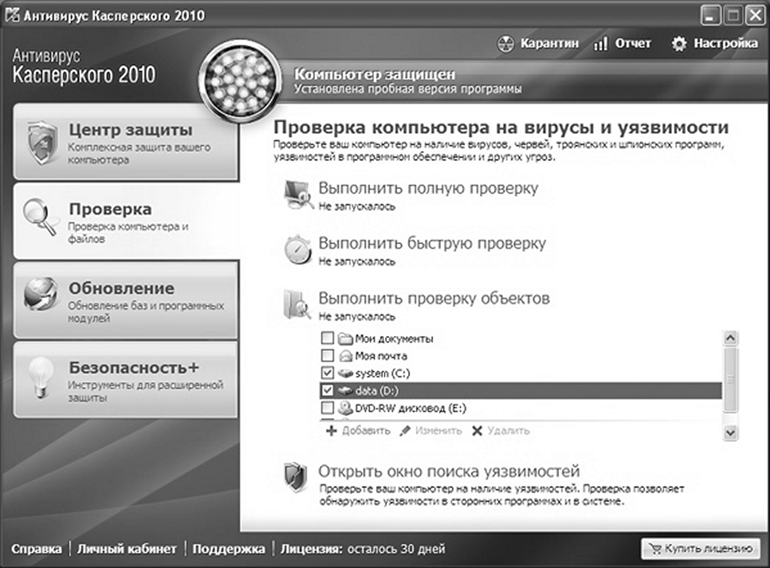Image resolution: width=770 pixels, height=568 pixels.
Task: Click the Настройка gear icon
Action: click(x=679, y=44)
